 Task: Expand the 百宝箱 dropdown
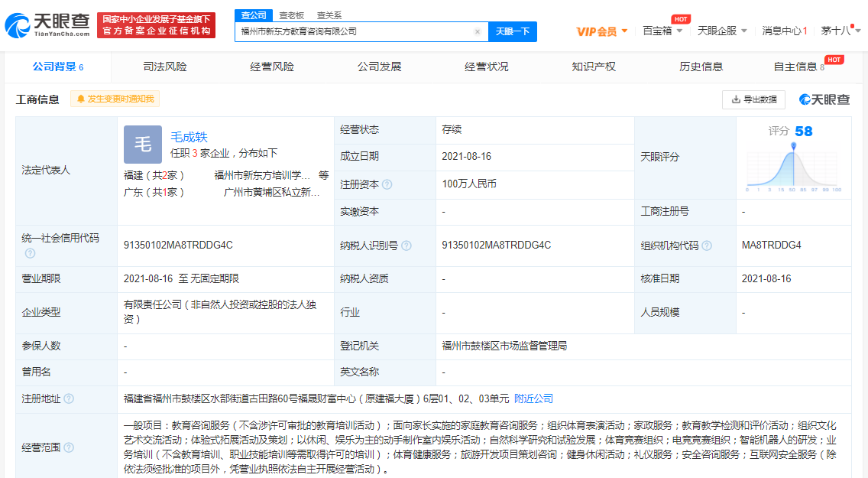[662, 31]
